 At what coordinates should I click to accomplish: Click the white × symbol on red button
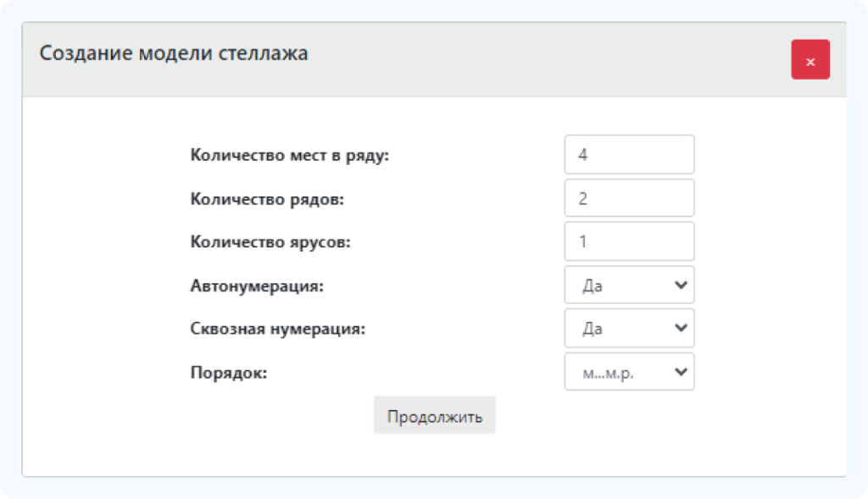[x=810, y=62]
